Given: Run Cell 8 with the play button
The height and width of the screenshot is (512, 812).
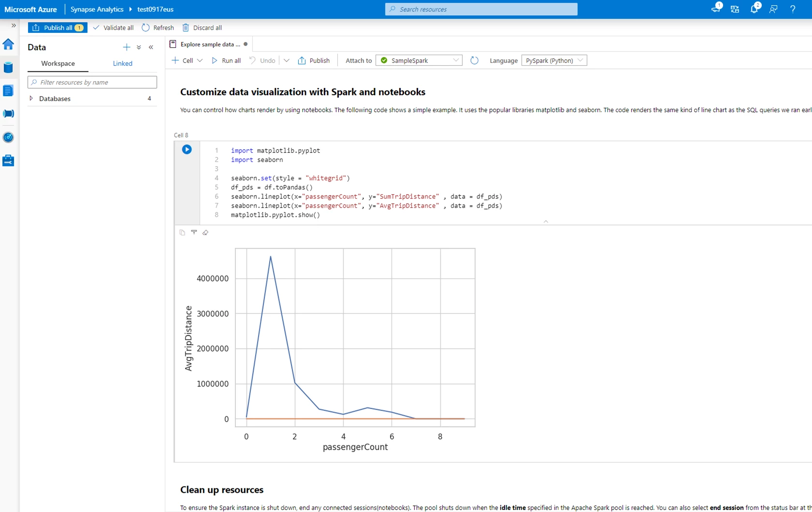Looking at the screenshot, I should pos(187,149).
